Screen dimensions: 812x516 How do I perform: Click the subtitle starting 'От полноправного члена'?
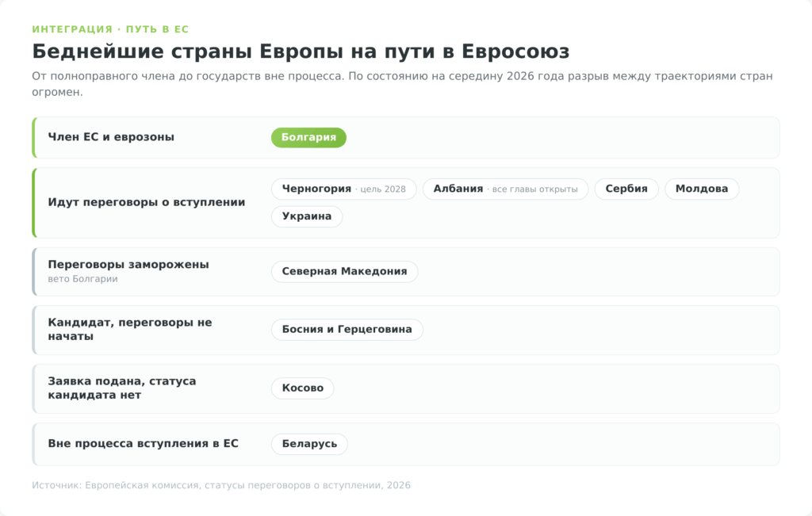(x=402, y=84)
